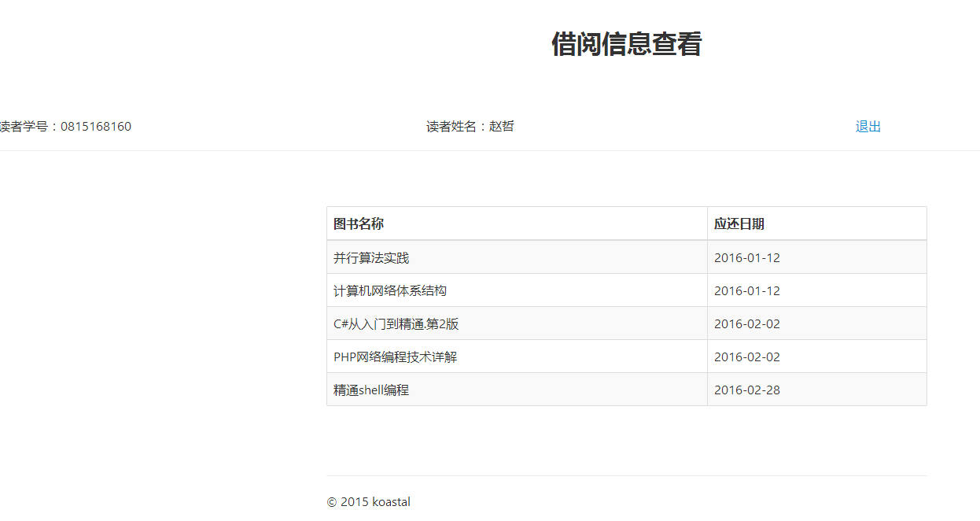980x521 pixels.
Task: Click the 读者学号 label text
Action: pos(25,127)
